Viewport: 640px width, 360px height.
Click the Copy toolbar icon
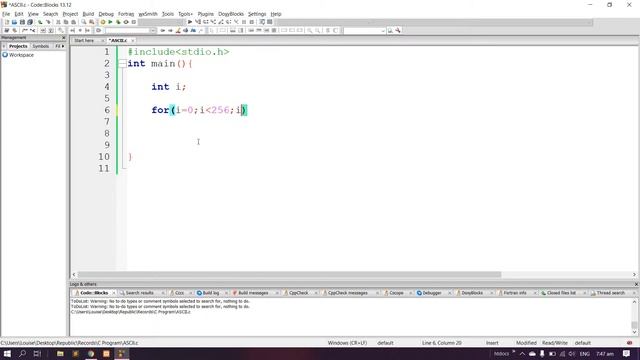[66, 22]
